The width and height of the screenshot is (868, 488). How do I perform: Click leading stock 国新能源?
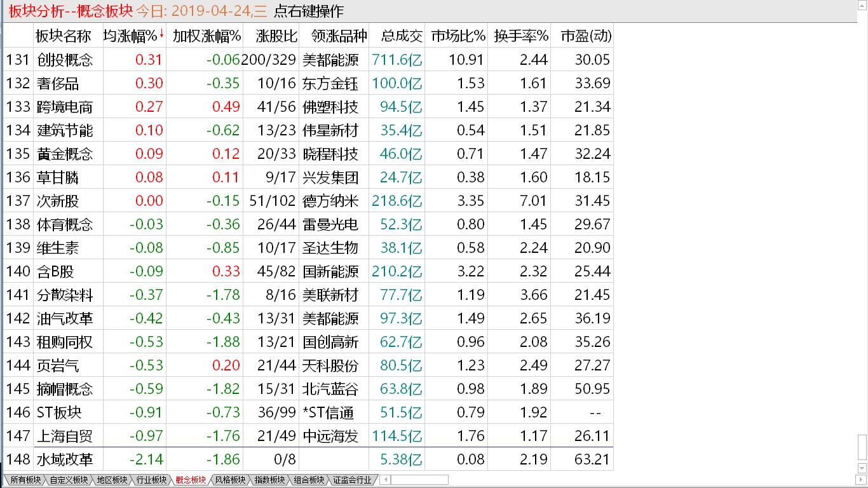click(330, 271)
